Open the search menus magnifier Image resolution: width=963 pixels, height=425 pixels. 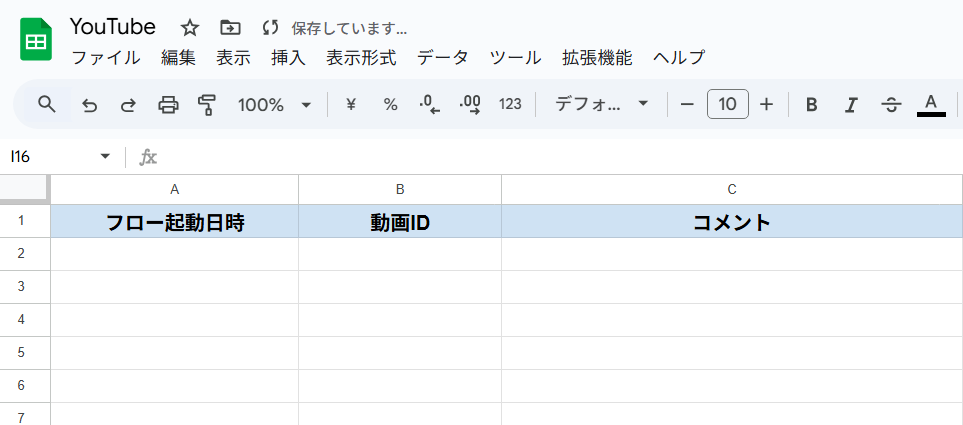pos(47,104)
